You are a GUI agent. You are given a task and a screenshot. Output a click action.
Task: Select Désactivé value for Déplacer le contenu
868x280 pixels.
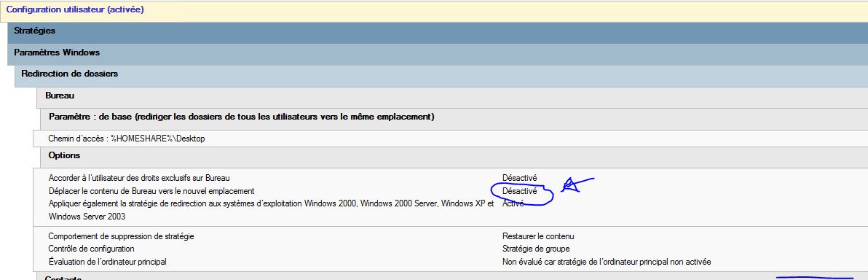519,191
